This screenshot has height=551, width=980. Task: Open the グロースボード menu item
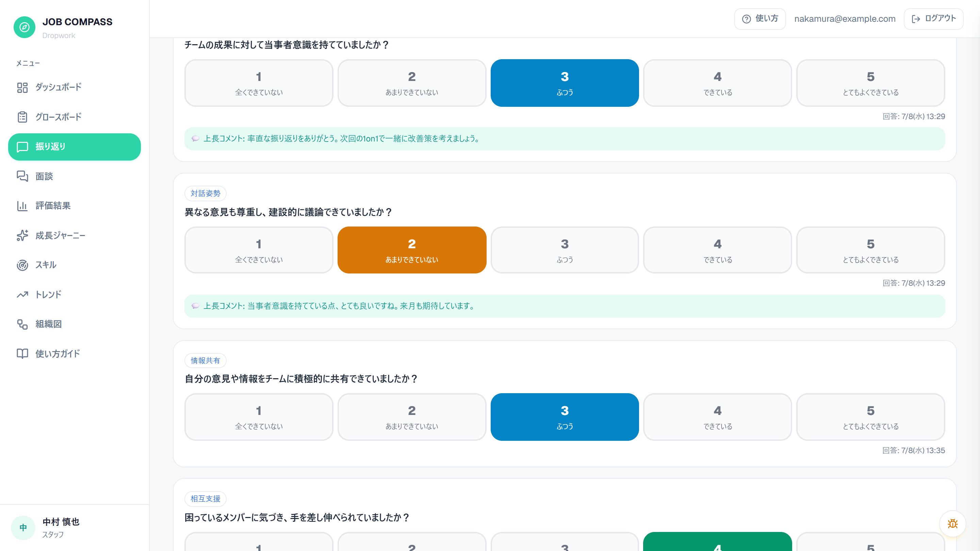coord(75,117)
